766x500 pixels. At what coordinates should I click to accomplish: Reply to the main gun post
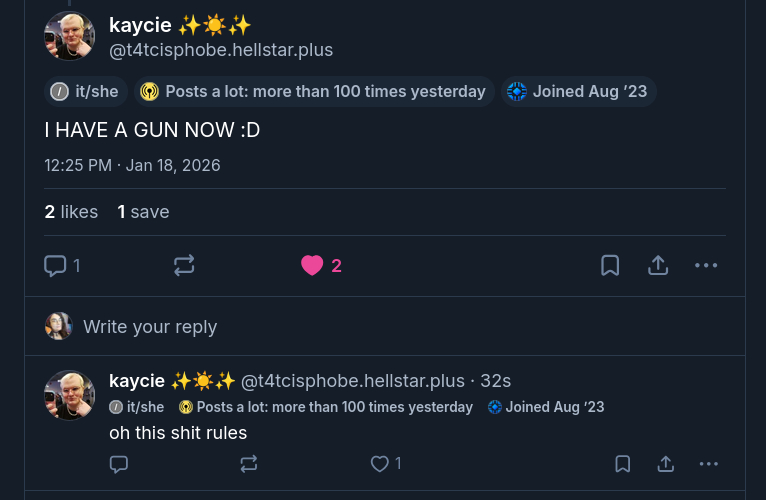(56, 265)
